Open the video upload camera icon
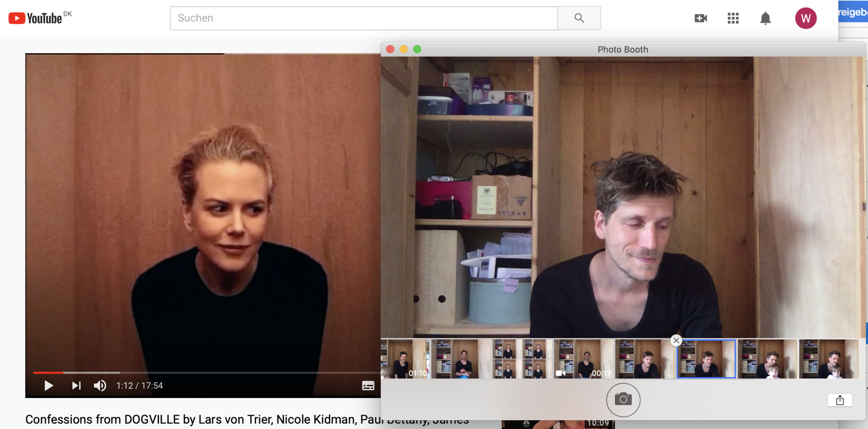Viewport: 868px width, 429px height. [x=701, y=18]
